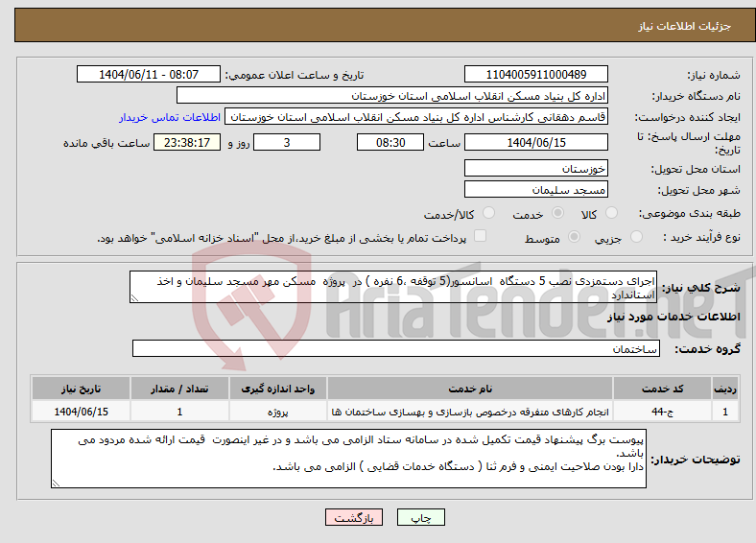Click the province field خوزستان
Viewport: 756px width, 543px height.
coord(536,168)
